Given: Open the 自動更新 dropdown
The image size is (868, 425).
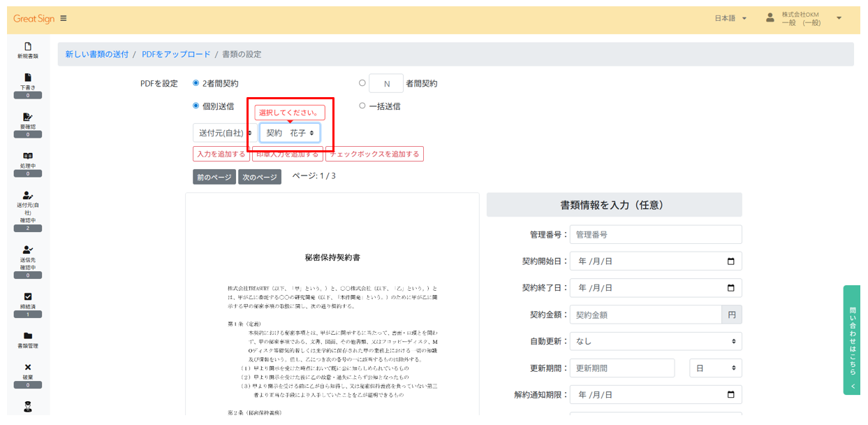Looking at the screenshot, I should point(656,341).
